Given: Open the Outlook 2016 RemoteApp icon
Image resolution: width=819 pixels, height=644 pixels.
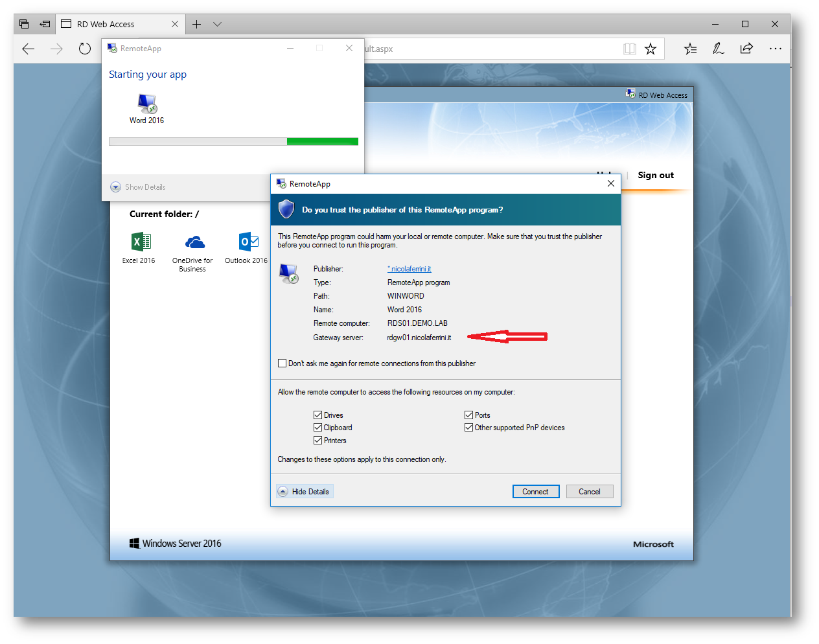Looking at the screenshot, I should [249, 242].
